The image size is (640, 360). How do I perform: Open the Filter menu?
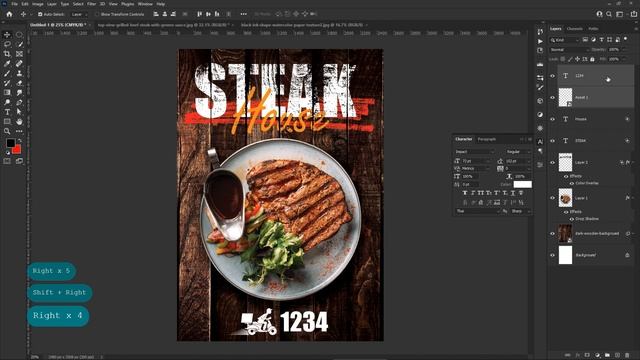point(91,4)
